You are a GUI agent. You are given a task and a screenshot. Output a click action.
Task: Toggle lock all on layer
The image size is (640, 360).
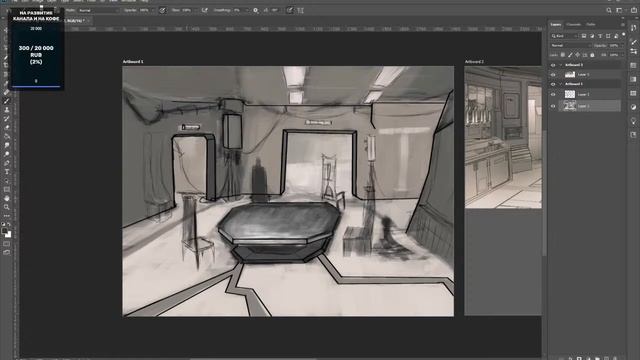click(592, 55)
